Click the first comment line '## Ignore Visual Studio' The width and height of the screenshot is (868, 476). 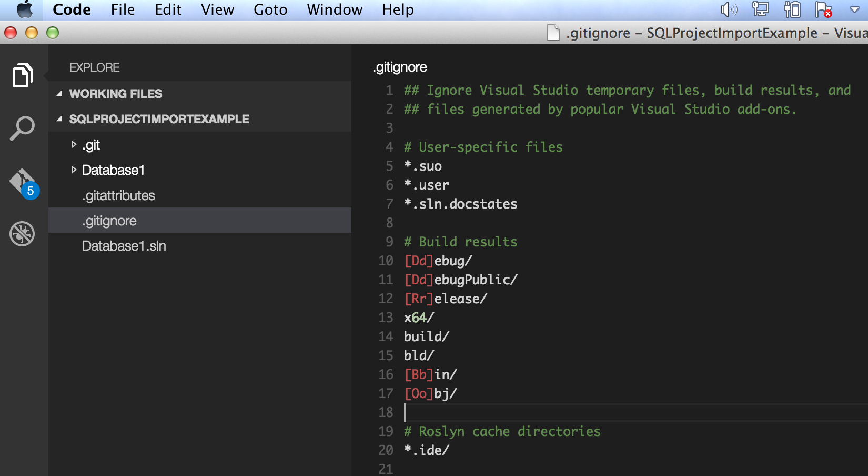pyautogui.click(x=627, y=90)
